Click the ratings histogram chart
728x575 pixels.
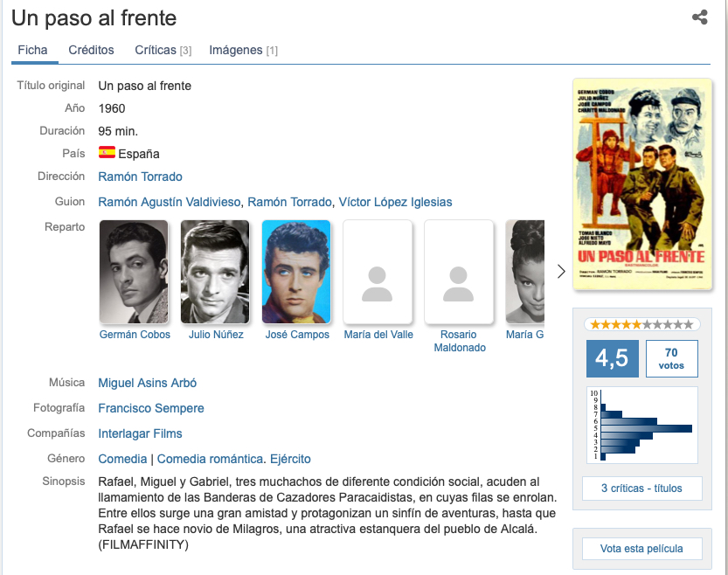tap(642, 425)
